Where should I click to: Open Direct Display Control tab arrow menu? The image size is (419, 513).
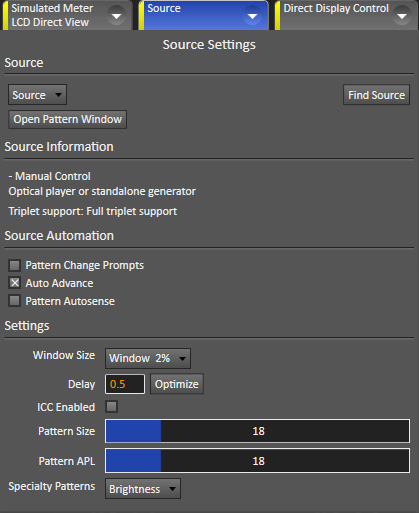(x=402, y=16)
